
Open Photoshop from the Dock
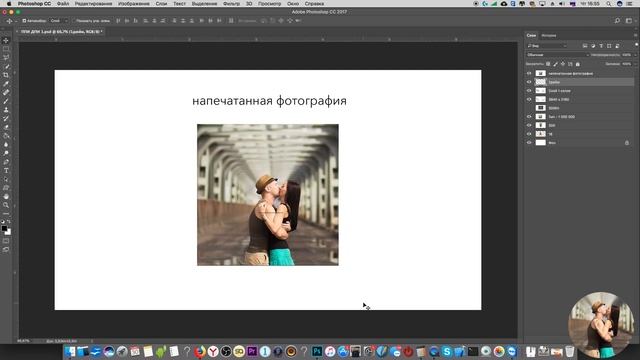click(317, 351)
